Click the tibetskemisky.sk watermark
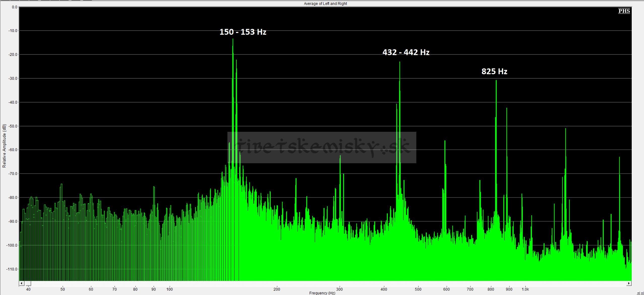 coord(322,147)
